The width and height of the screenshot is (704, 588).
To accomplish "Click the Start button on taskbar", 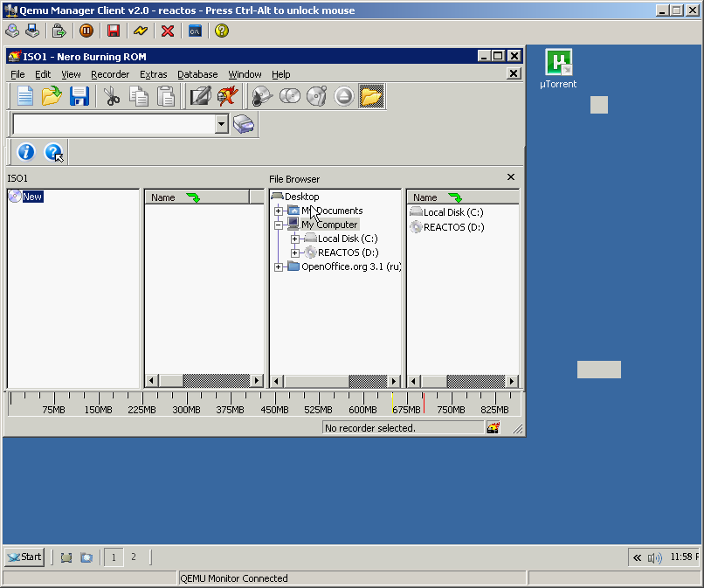I will point(24,557).
